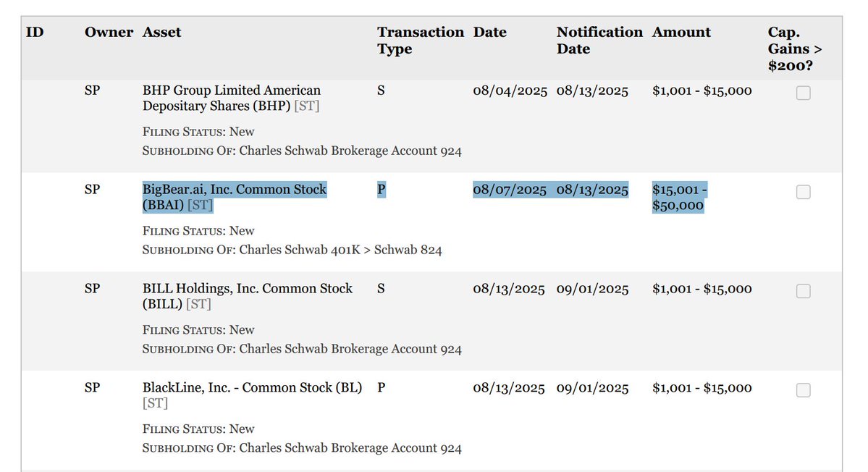Image resolution: width=868 pixels, height=472 pixels.
Task: Click the BHP row's 08/04/2025 date
Action: (x=510, y=91)
